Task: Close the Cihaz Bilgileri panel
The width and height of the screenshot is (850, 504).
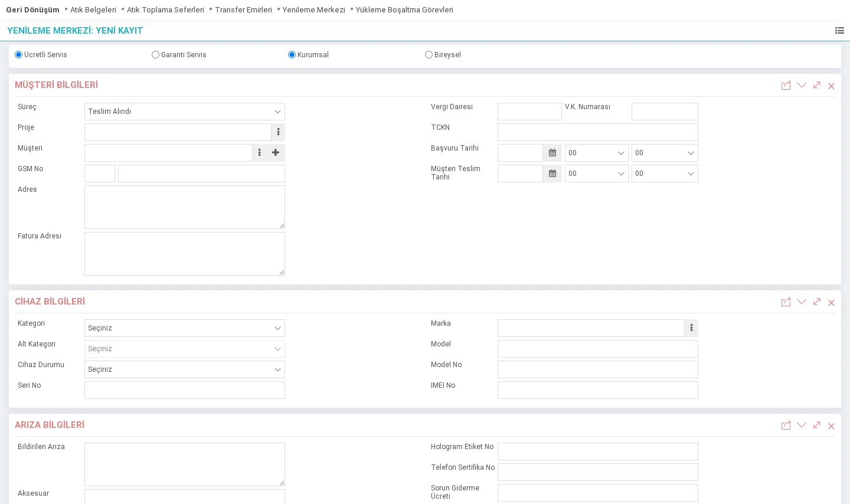Action: pos(831,303)
